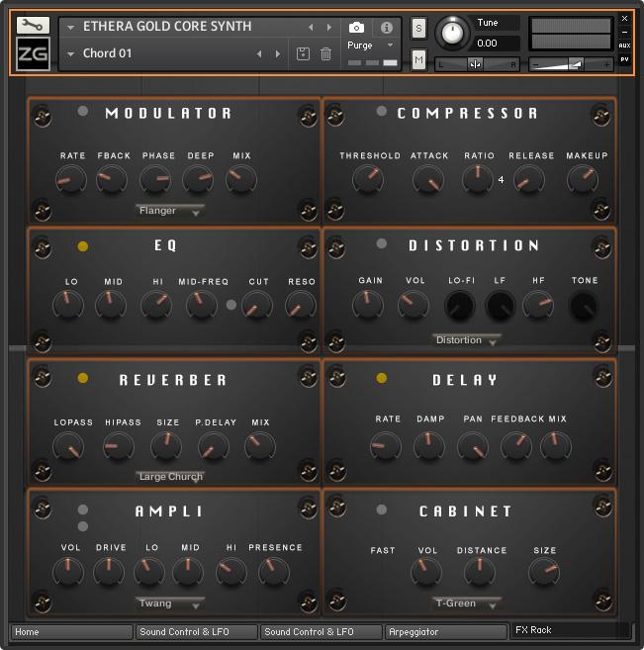Open the Flanger modulator type dropdown
This screenshot has width=644, height=650.
pyautogui.click(x=170, y=211)
